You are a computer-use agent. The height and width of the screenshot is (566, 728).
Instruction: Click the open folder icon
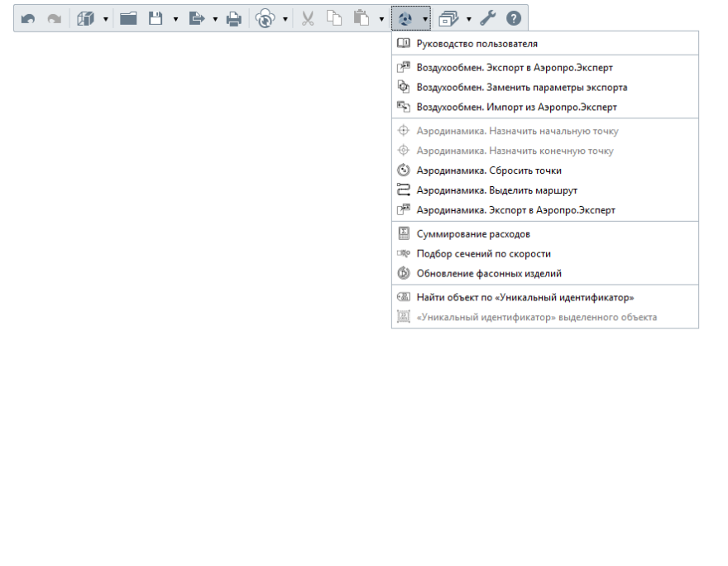(127, 18)
